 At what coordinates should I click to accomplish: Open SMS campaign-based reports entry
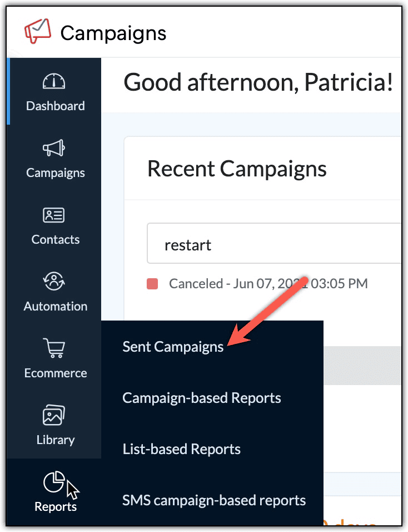pos(214,500)
